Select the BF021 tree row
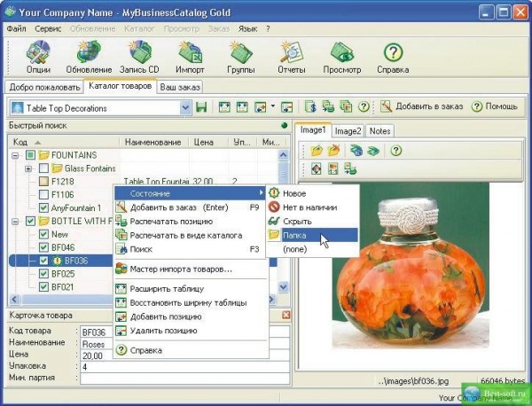Image resolution: width=532 pixels, height=406 pixels. click(62, 287)
